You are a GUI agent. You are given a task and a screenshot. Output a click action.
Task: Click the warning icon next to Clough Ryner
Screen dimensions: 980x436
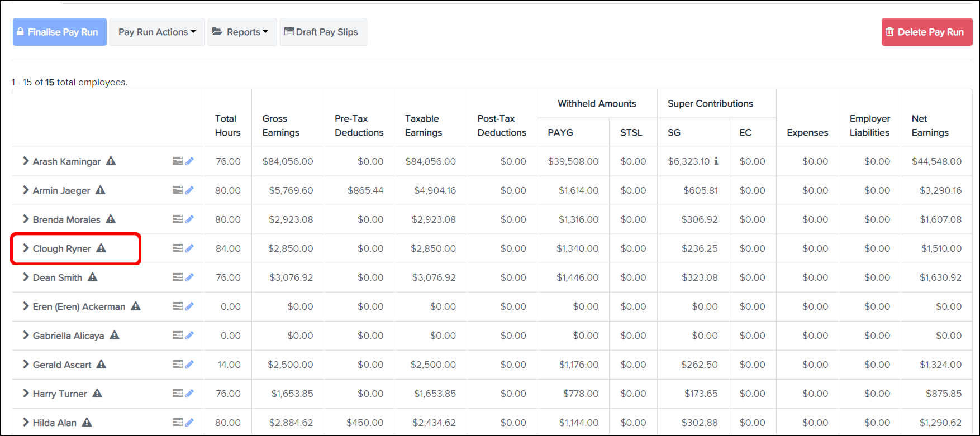(x=101, y=248)
